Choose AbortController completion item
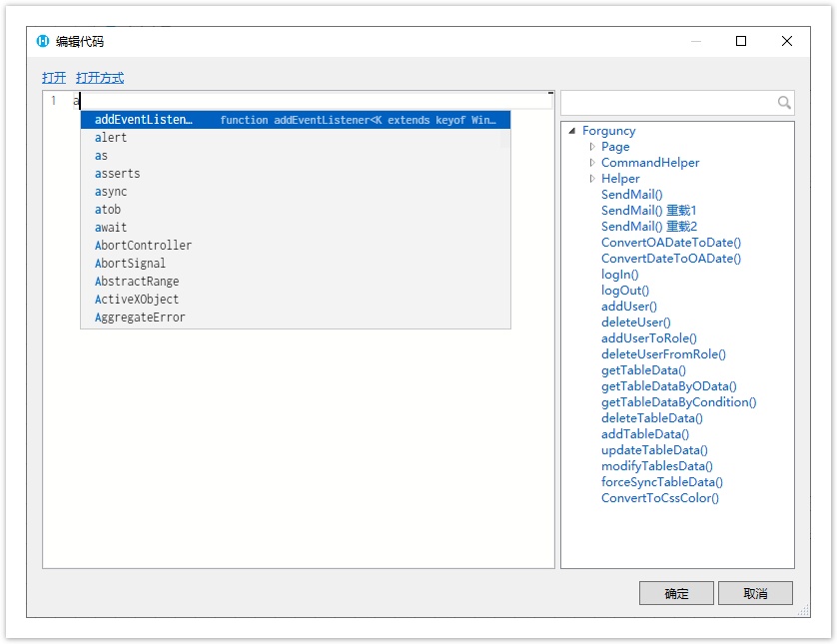Screen dimensions: 837x644 pos(143,246)
